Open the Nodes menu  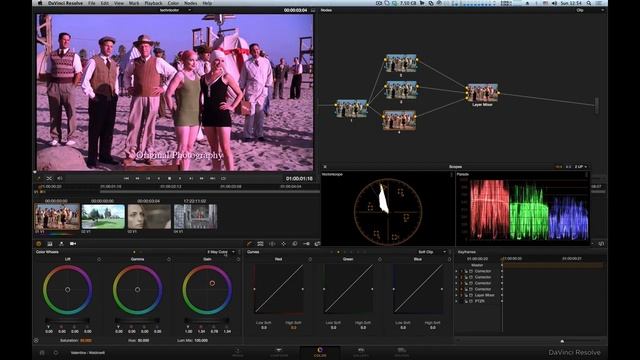pos(191,3)
